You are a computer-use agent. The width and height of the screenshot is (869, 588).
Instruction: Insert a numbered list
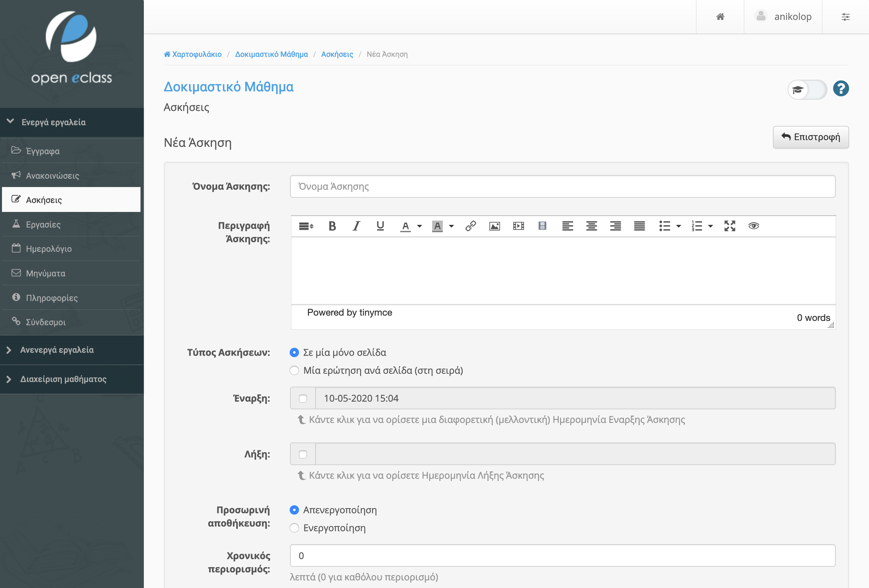[697, 226]
